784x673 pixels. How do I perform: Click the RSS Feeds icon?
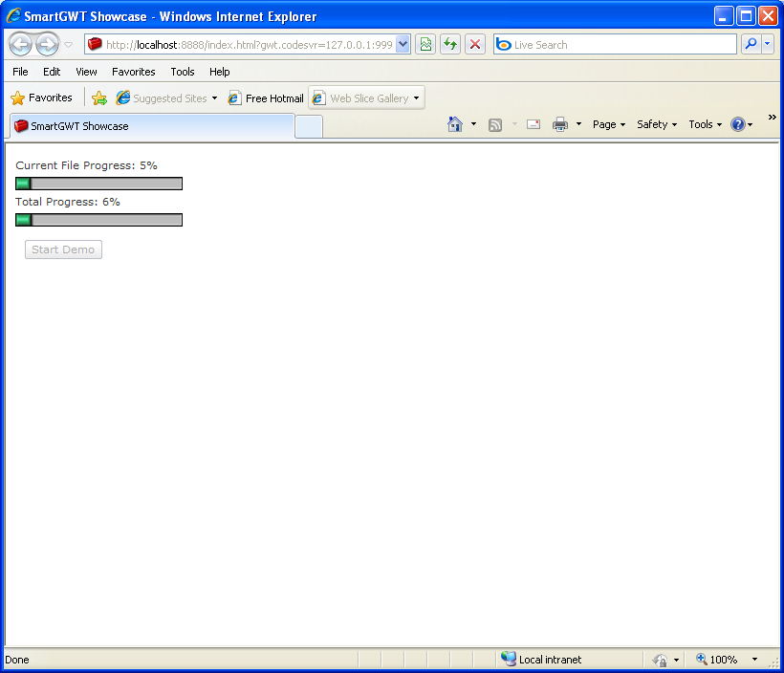tap(495, 124)
